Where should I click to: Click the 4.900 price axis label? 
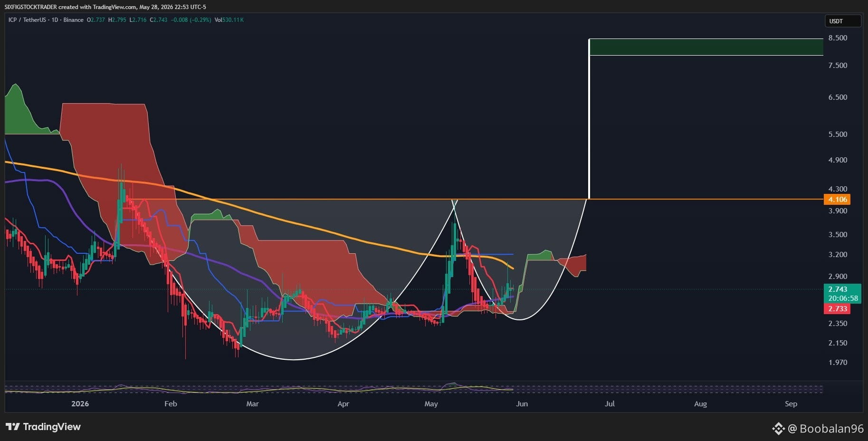tap(838, 160)
